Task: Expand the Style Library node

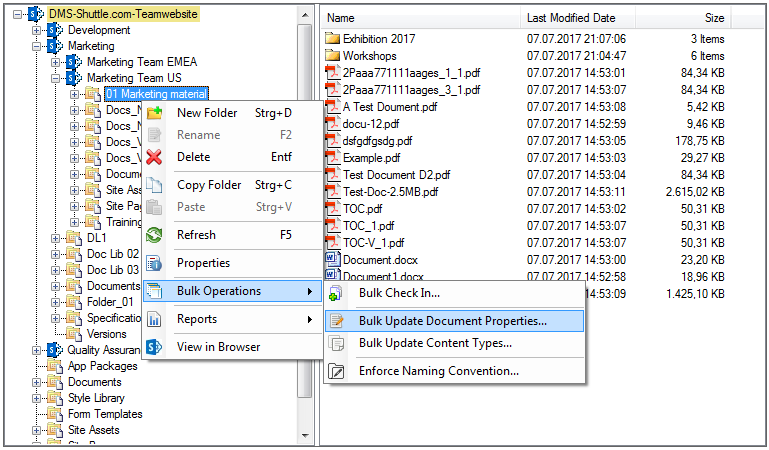Action: click(x=36, y=398)
